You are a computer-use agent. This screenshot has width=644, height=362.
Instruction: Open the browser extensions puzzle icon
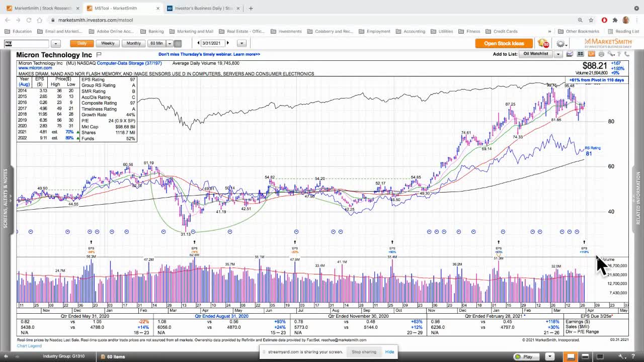(615, 20)
